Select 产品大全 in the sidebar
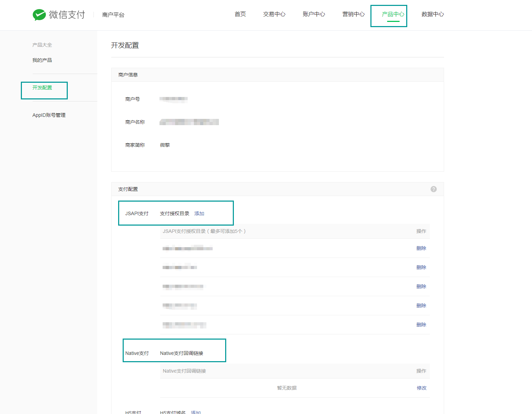The height and width of the screenshot is (414, 532). click(x=42, y=45)
